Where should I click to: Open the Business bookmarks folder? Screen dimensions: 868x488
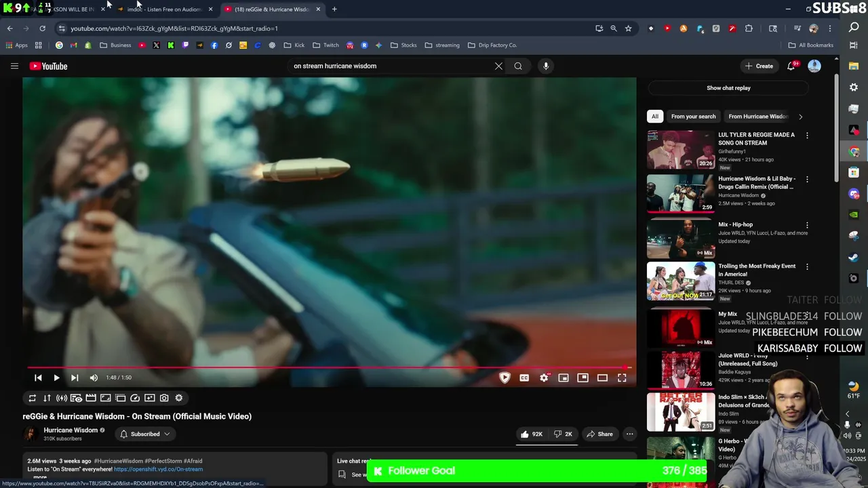click(115, 45)
